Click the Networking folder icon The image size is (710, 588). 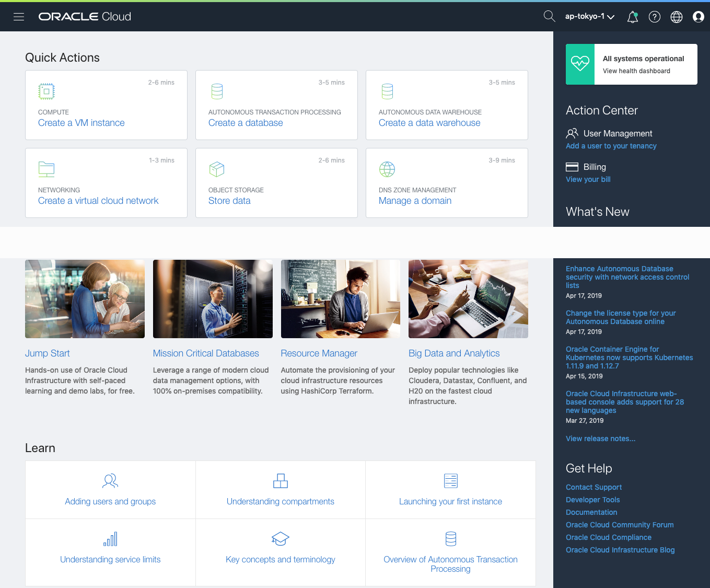pos(46,169)
